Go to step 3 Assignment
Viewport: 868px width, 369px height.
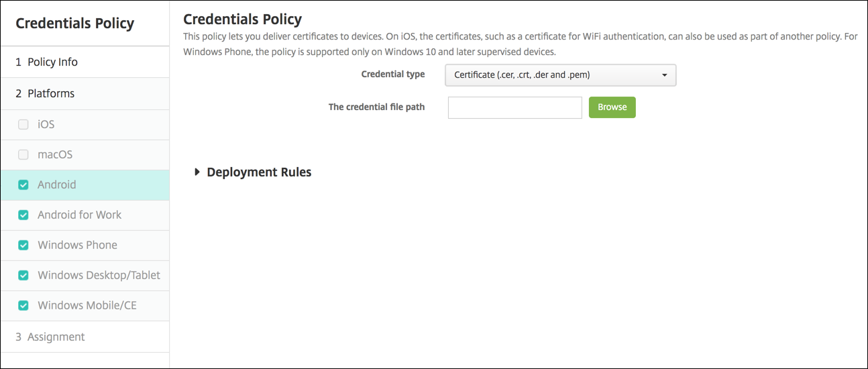pos(56,337)
